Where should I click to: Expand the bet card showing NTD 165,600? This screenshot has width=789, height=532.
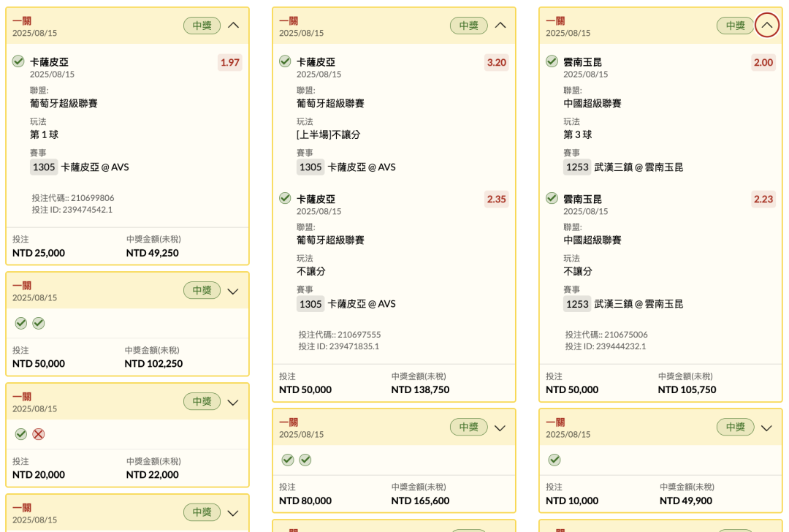pyautogui.click(x=500, y=427)
